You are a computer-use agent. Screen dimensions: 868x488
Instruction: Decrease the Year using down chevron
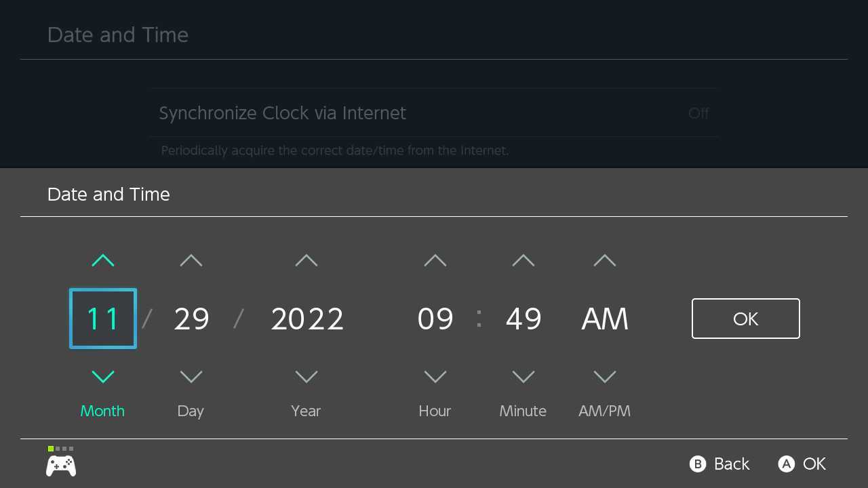pyautogui.click(x=307, y=377)
